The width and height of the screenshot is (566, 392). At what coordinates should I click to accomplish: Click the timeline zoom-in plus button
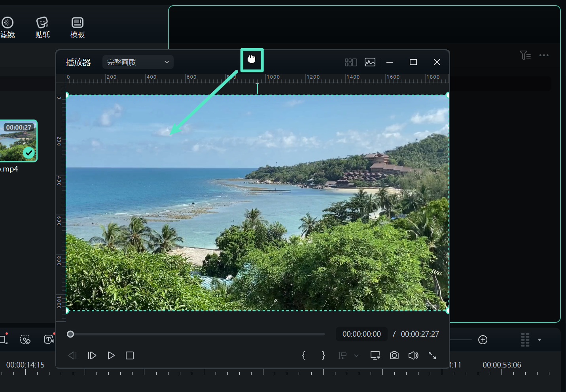click(483, 340)
